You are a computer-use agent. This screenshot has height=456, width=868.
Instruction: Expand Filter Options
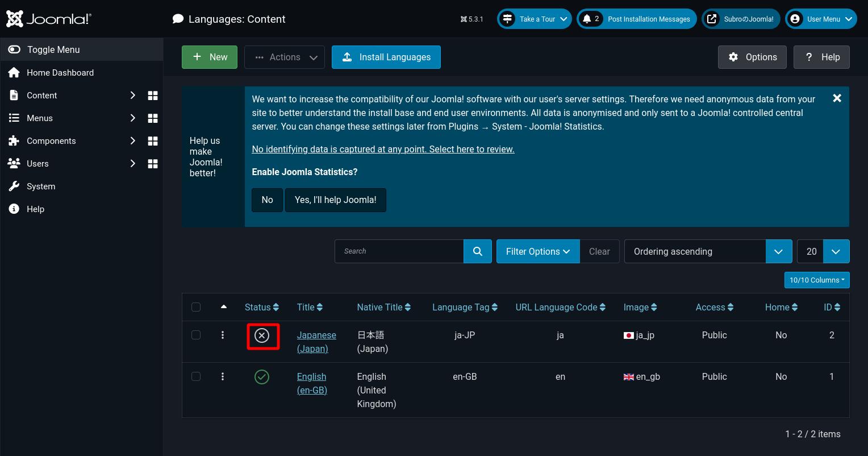pos(538,251)
